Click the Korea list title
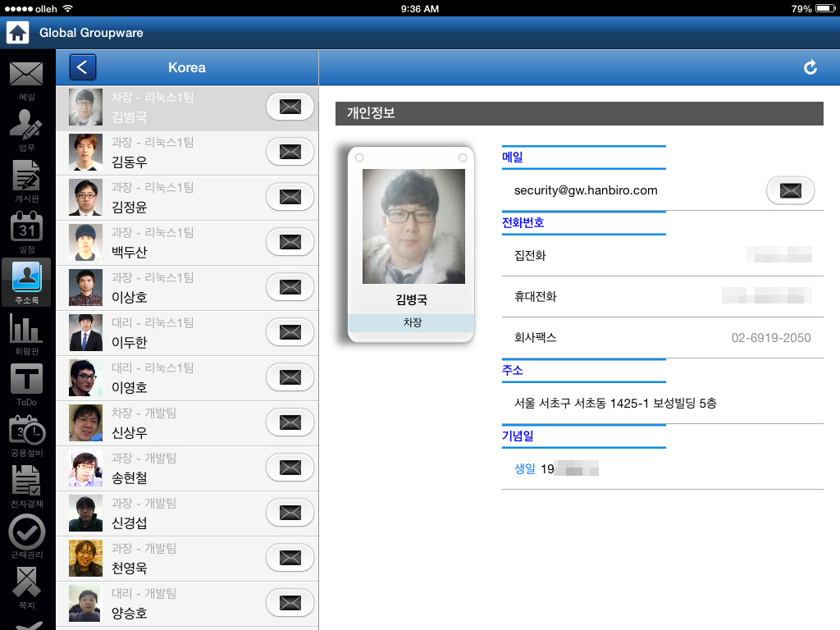The width and height of the screenshot is (840, 630). tap(187, 67)
